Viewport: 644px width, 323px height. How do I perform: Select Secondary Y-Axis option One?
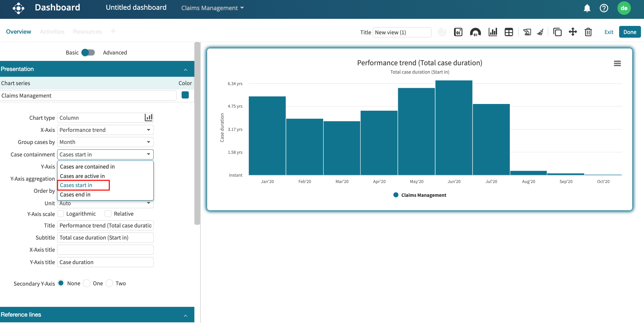coord(87,283)
